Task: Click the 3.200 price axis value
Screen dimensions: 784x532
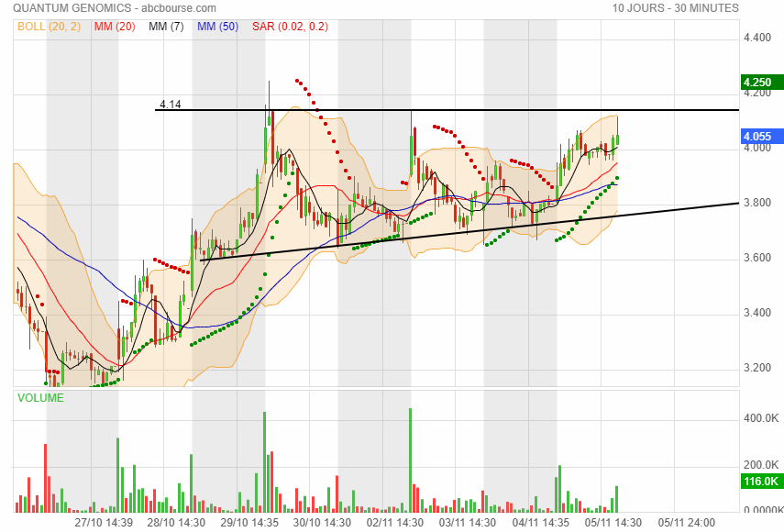Action: [x=757, y=368]
